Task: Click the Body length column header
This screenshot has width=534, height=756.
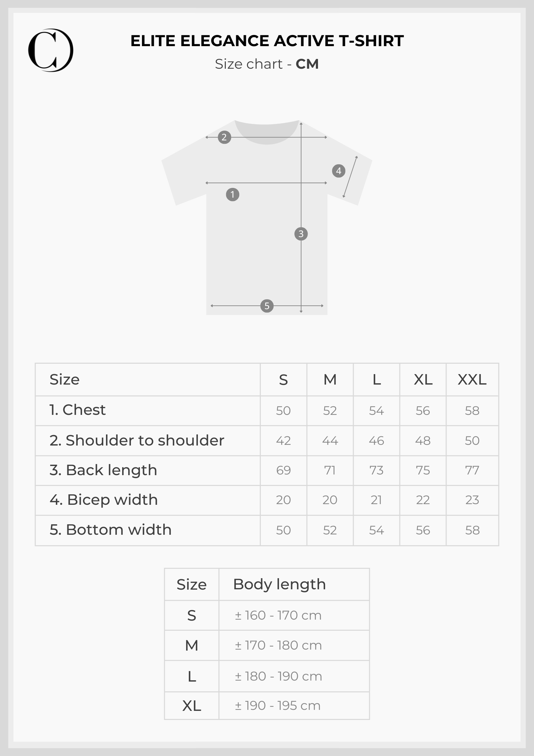Action: point(279,585)
